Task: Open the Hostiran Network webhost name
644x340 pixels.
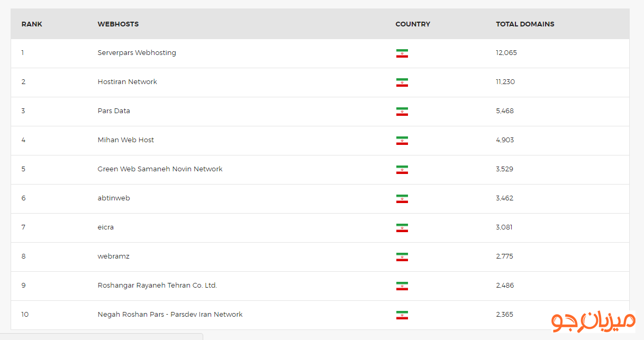Action: [x=127, y=82]
